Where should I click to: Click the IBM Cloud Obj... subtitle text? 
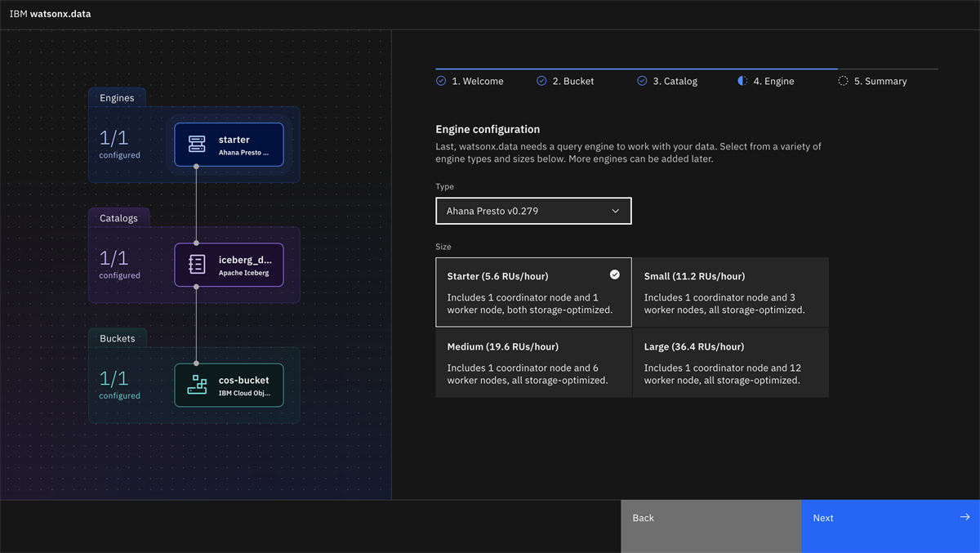coord(244,393)
